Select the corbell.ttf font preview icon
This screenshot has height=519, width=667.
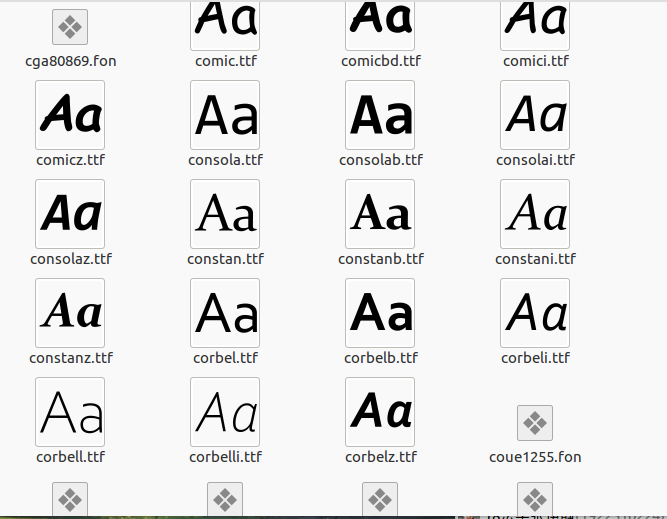pos(70,412)
